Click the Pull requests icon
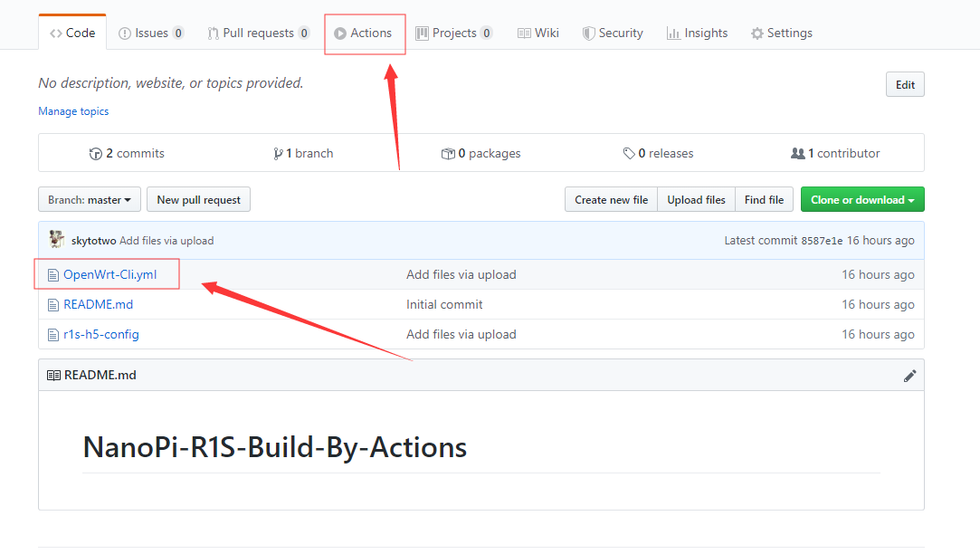 click(x=214, y=33)
